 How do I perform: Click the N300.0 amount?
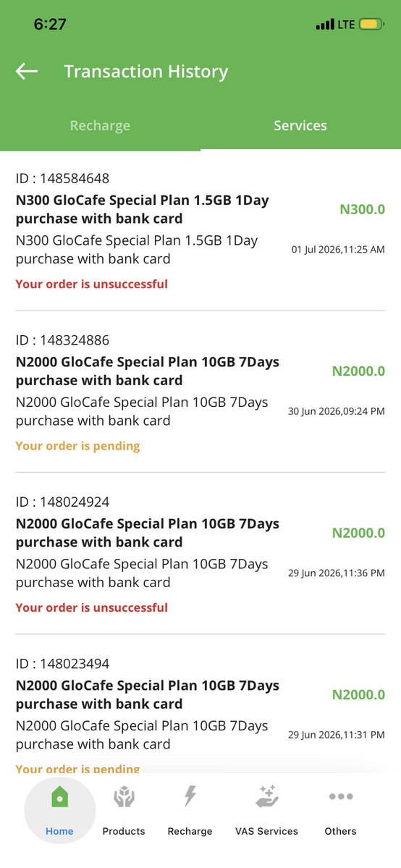[362, 210]
